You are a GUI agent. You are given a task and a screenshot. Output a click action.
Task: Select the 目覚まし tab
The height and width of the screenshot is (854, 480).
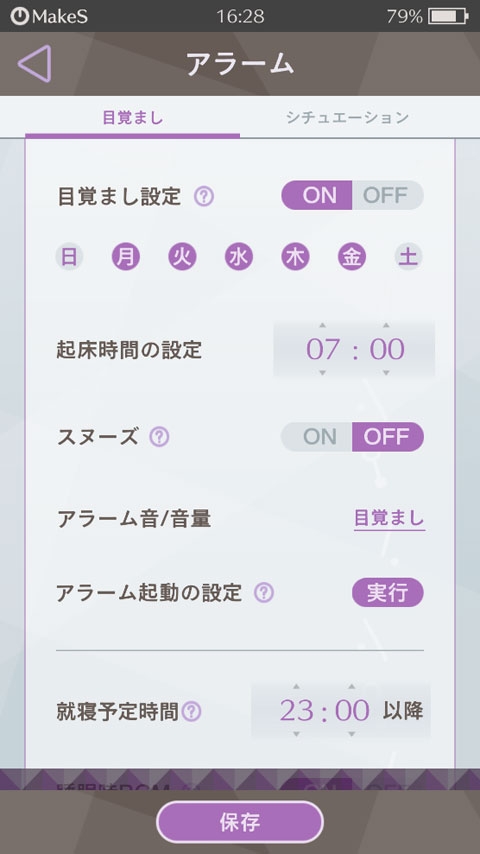(132, 117)
